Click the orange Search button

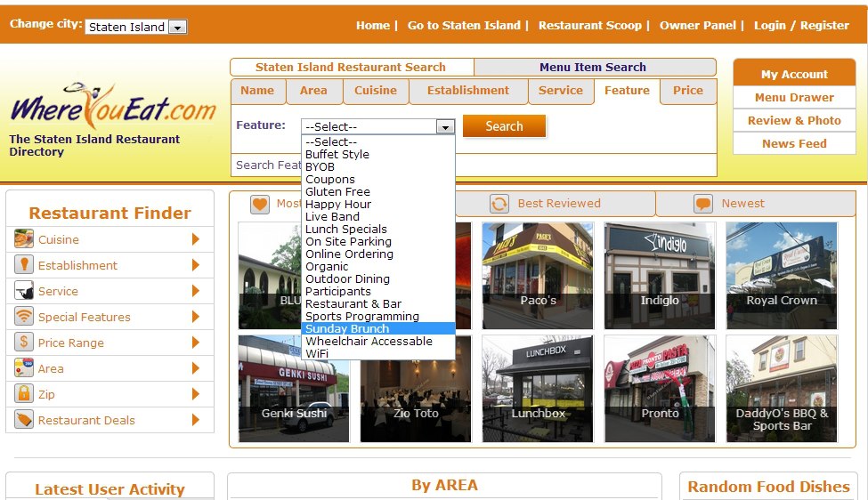tap(504, 126)
